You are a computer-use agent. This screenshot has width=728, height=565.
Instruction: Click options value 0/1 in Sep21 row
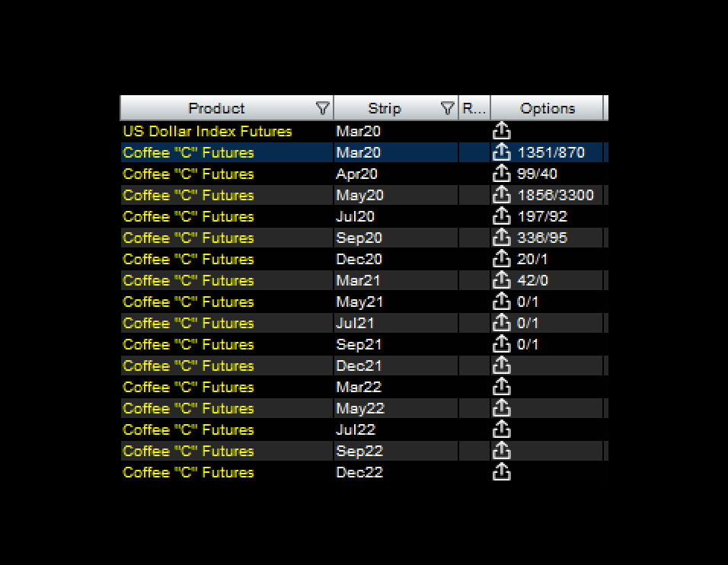528,345
